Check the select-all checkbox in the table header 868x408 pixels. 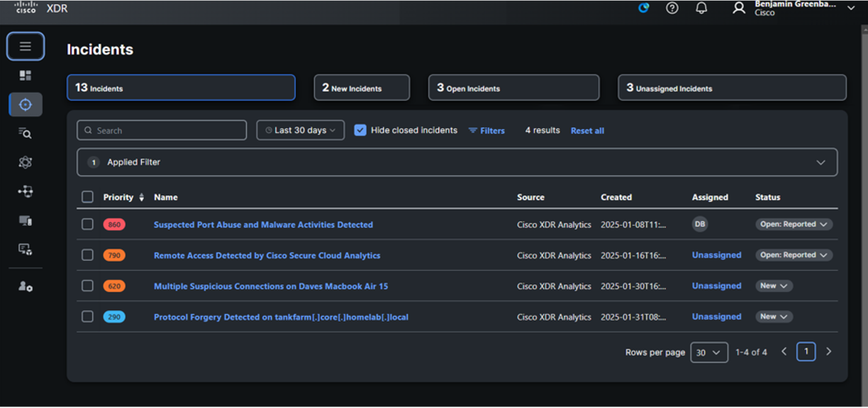88,197
